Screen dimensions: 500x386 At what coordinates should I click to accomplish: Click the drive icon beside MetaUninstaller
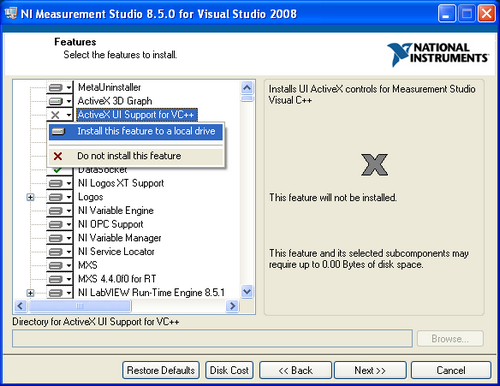pos(55,88)
